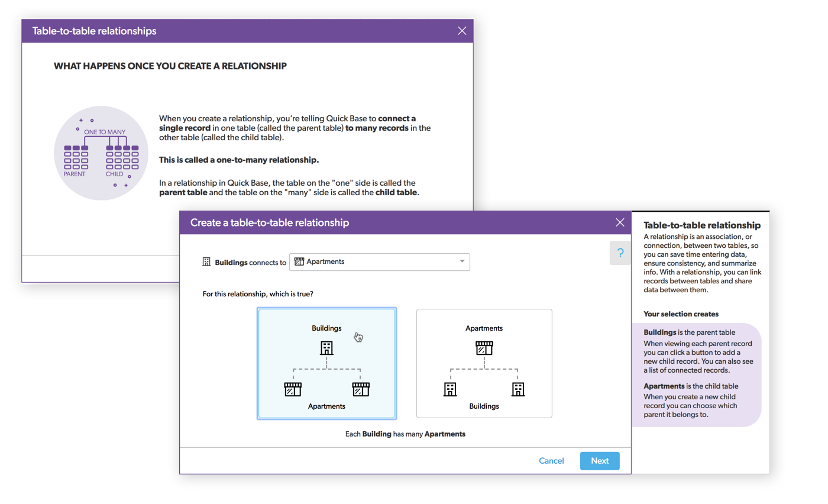This screenshot has width=828, height=504.
Task: Click the building icon atop the left card
Action: [x=326, y=348]
